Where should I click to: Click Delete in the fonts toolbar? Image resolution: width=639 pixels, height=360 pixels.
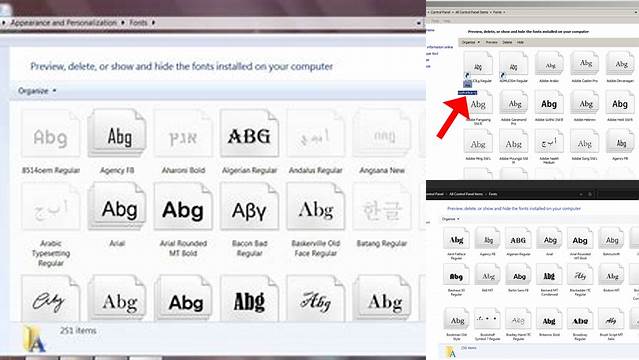(507, 42)
